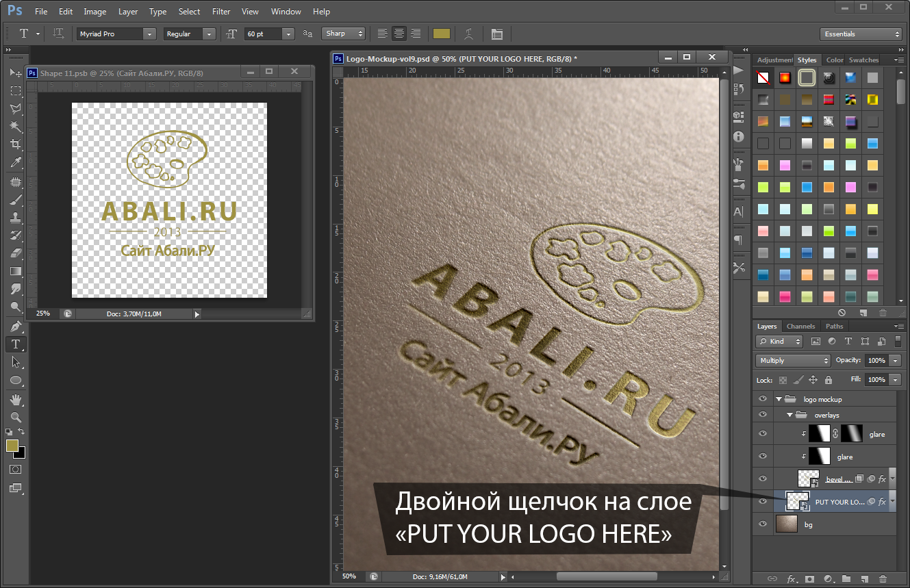Switch to the Channels tab
The image size is (910, 588).
[x=800, y=327]
